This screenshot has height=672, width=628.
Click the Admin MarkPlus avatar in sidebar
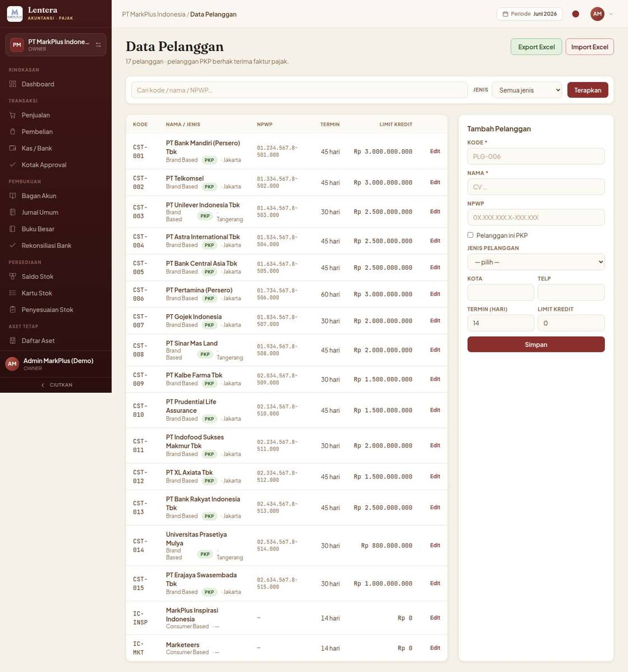click(x=12, y=364)
